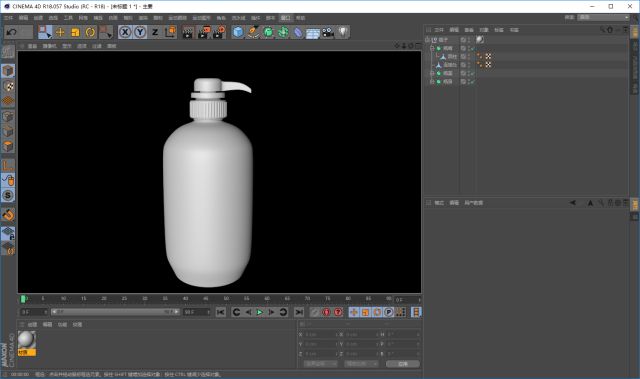640x379 pixels.
Task: Click the Undo arrow in the toolbar
Action: coord(12,32)
